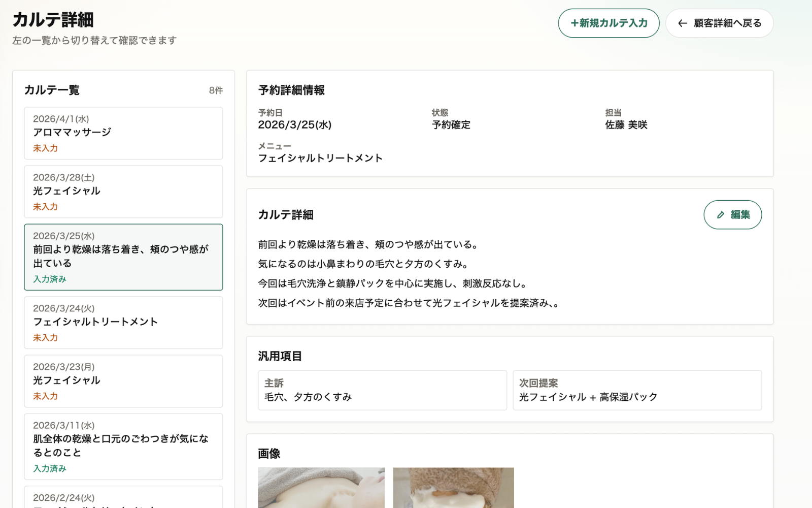Click the note line 気になるのは小鼻まわりの毛穴と夕方のくすみ。
812x508 pixels.
click(364, 264)
